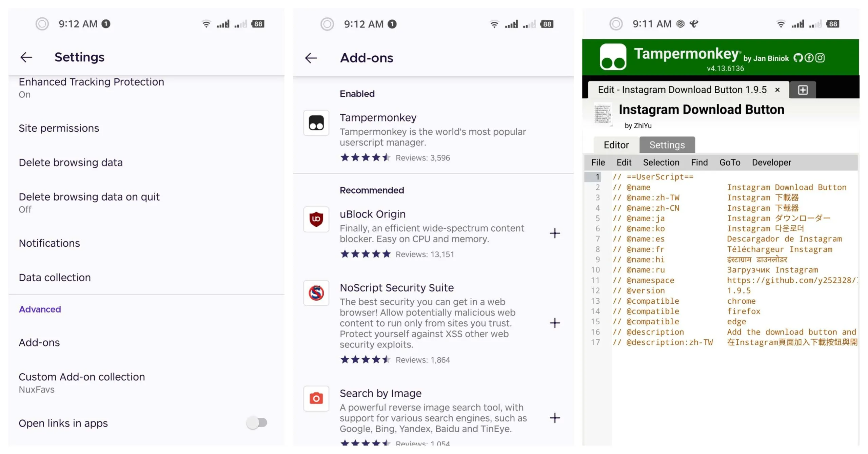Go back from the Add-ons screen
Image resolution: width=868 pixels, height=454 pixels.
(x=311, y=58)
